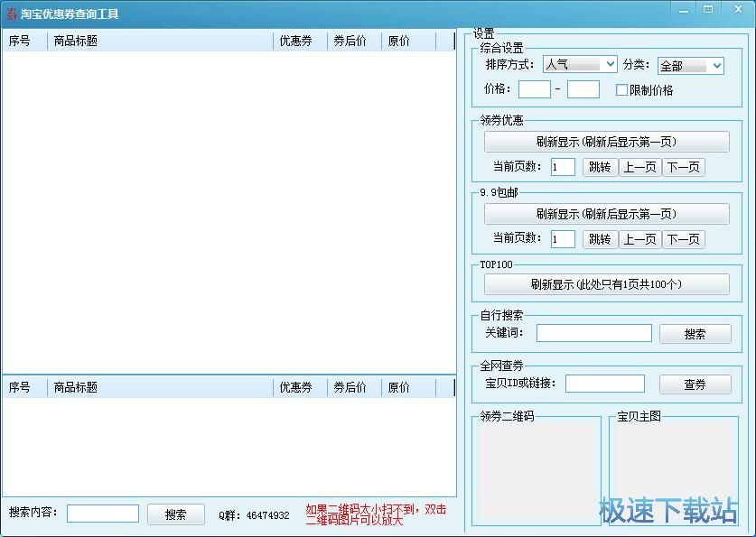Go to 上一页 in 9.9包邮
Screen dimensions: 756x537
pyautogui.click(x=639, y=239)
